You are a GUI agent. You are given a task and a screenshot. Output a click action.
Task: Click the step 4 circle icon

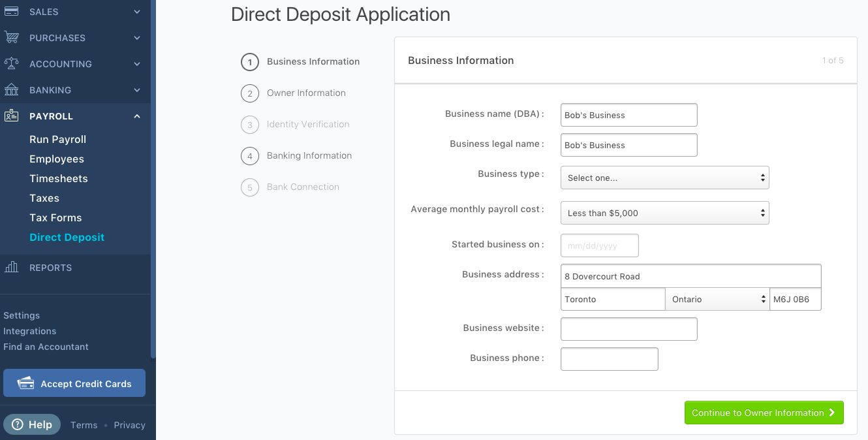coord(250,156)
